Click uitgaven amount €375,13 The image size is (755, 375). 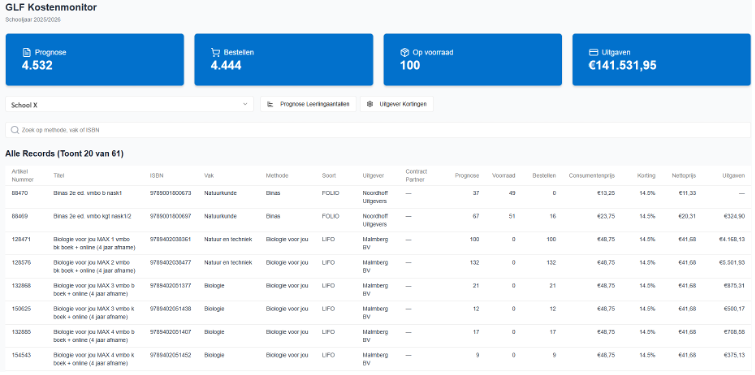click(734, 355)
